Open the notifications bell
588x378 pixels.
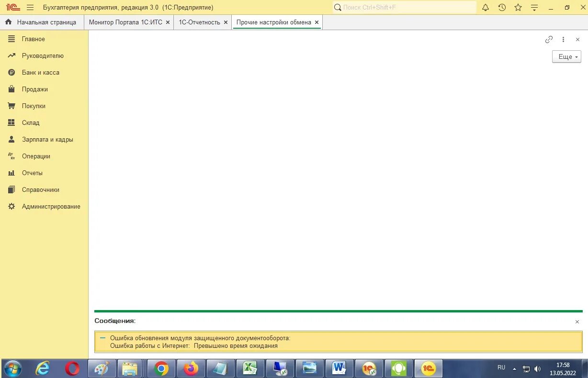pyautogui.click(x=486, y=7)
